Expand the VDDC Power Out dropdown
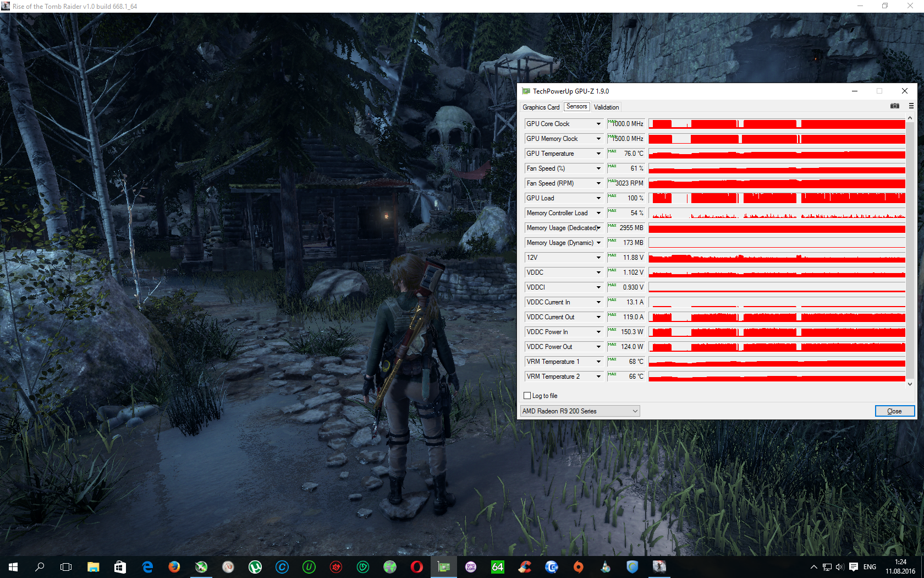924x578 pixels. click(598, 347)
